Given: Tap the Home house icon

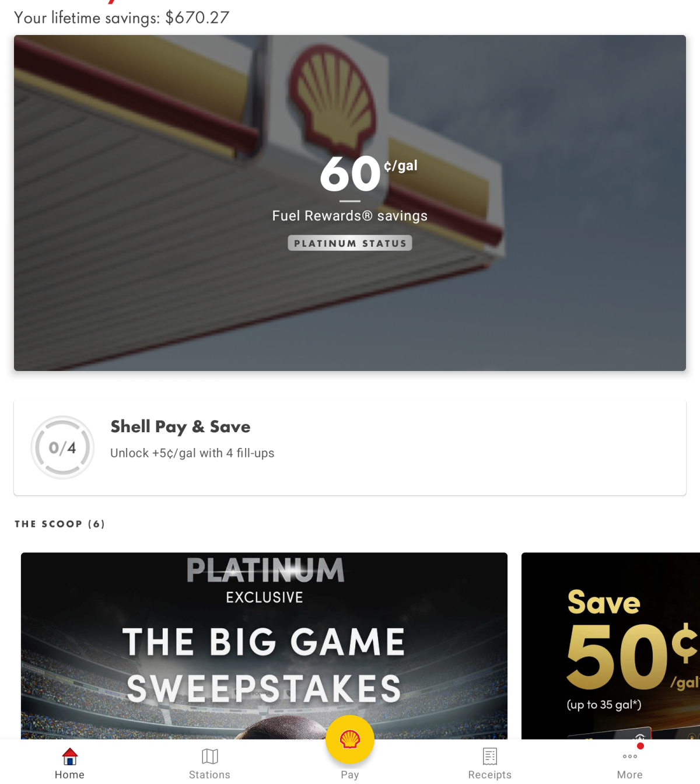Looking at the screenshot, I should pyautogui.click(x=70, y=757).
